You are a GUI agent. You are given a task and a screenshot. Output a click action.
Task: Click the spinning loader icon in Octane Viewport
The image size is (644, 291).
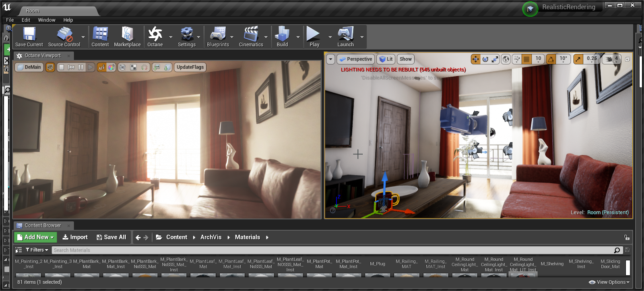tap(144, 67)
